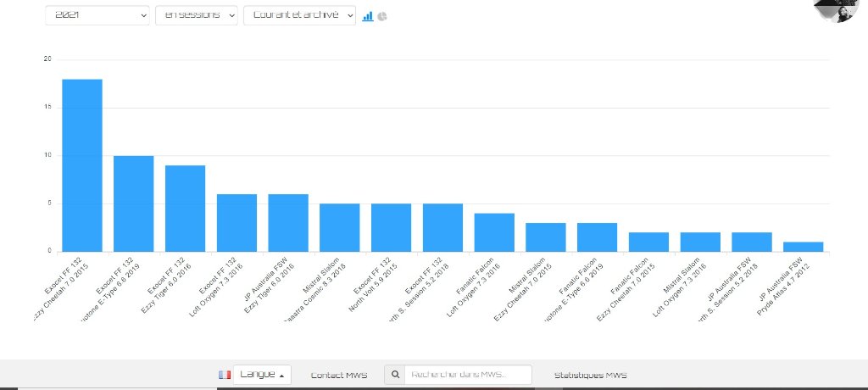Open the user avatar in the corner

[836, 8]
